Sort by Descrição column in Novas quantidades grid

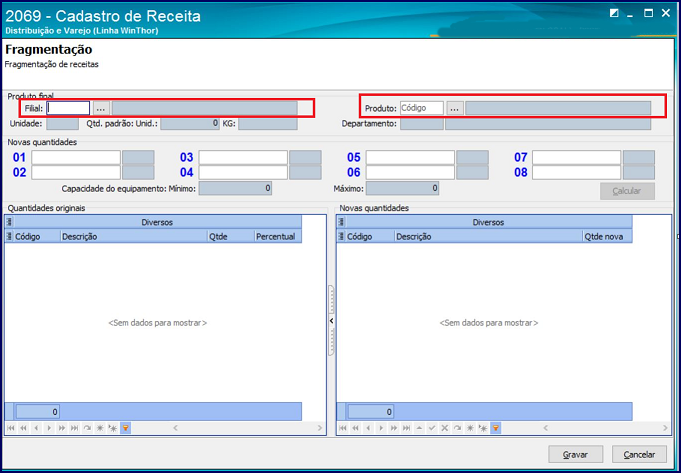(488, 236)
